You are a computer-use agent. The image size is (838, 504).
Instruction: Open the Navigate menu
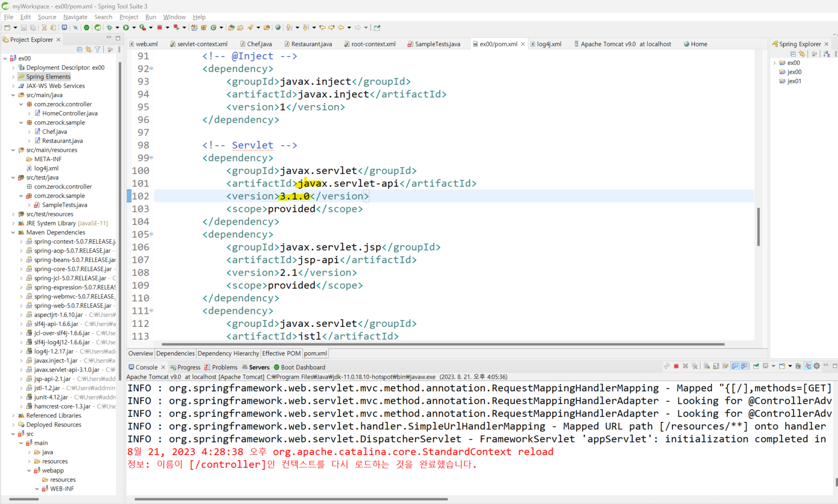pos(75,17)
